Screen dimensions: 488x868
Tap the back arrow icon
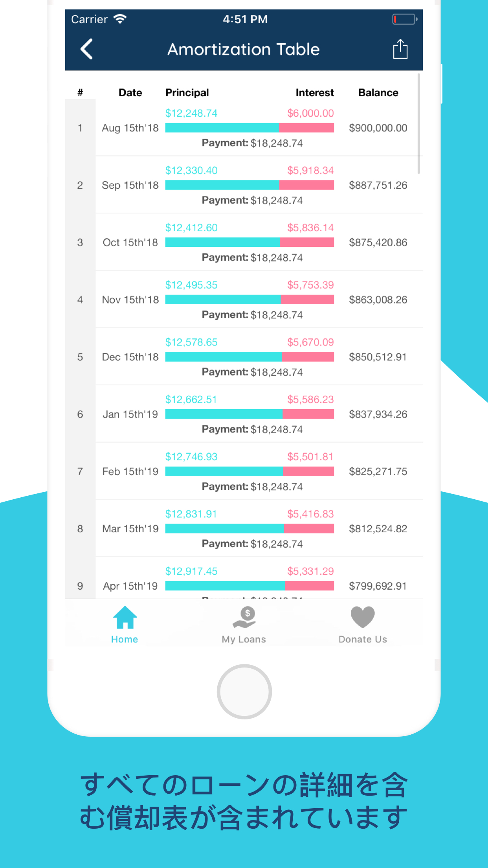click(x=87, y=49)
